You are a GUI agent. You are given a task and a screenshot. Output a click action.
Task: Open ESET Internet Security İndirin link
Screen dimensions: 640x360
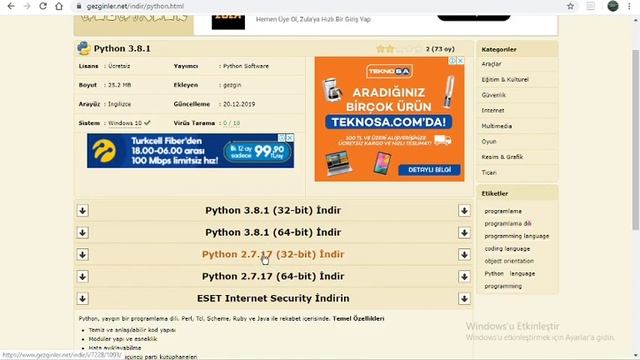coord(273,298)
